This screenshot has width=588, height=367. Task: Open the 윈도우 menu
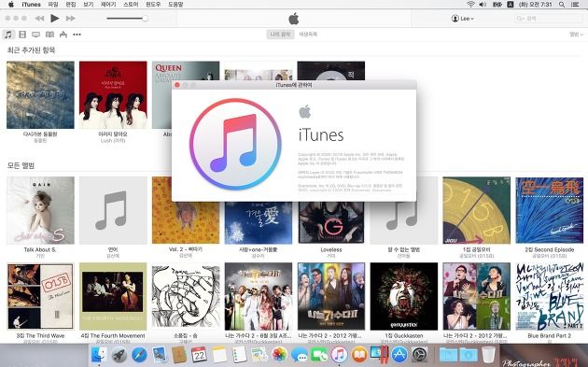coord(153,5)
